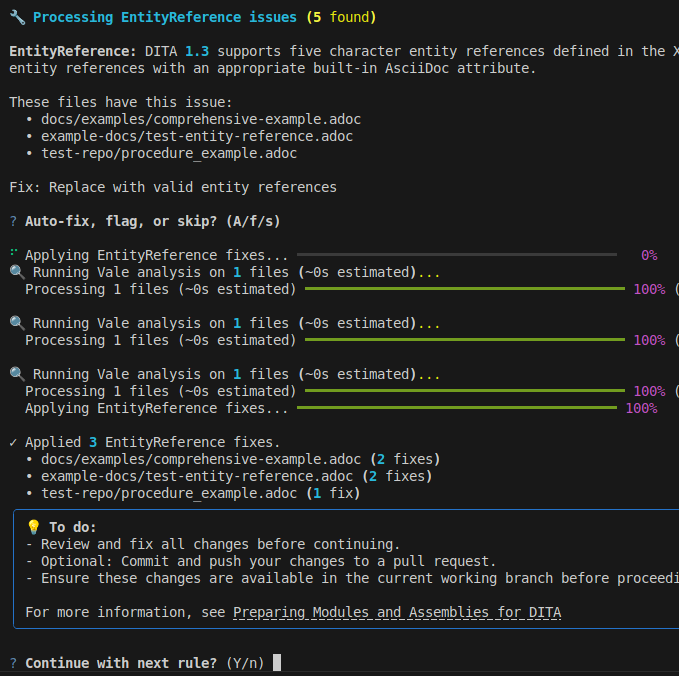Screen dimensions: 679x676
Task: Select test-repo/procedure_example.adoc under These files have this issue
Action: (x=169, y=153)
